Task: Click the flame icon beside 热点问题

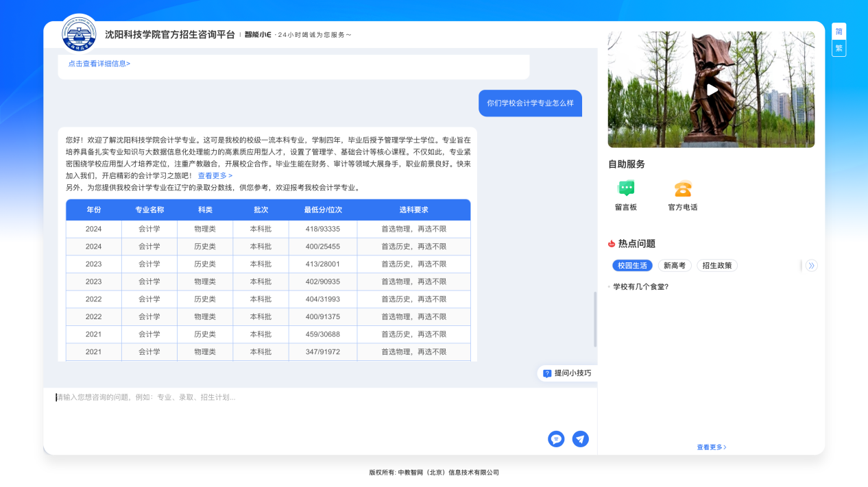Action: [612, 244]
